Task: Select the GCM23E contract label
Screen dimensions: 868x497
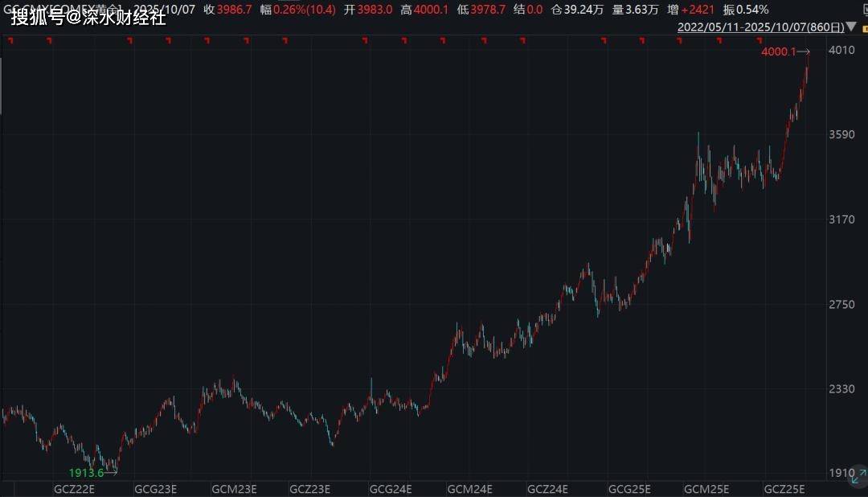Action: pos(234,489)
